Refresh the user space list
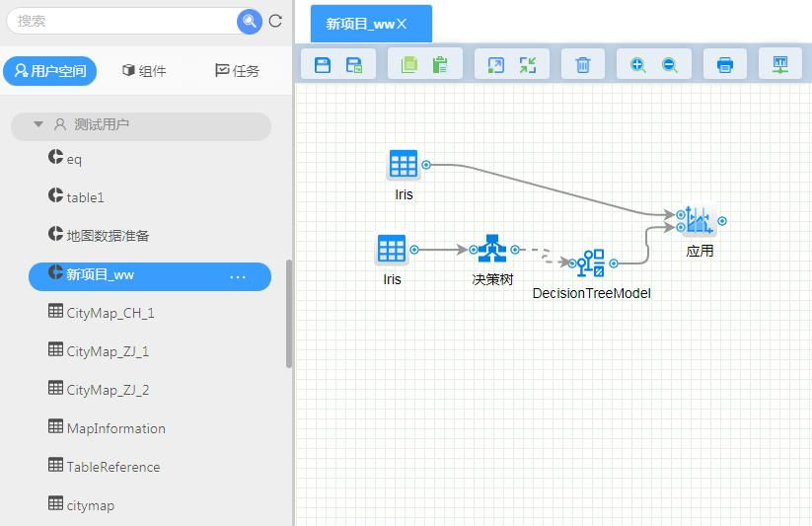Viewport: 812px width, 526px height. 275,21
